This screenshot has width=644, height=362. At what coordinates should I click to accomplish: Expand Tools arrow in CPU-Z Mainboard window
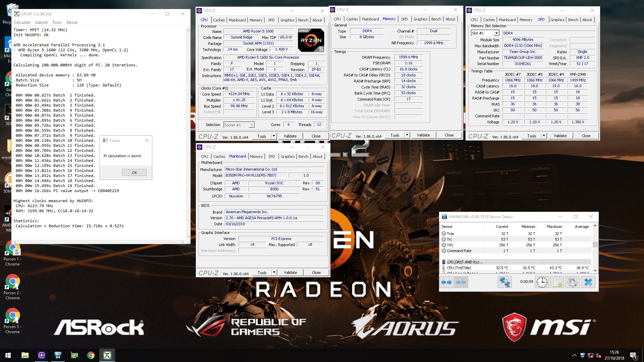point(274,273)
